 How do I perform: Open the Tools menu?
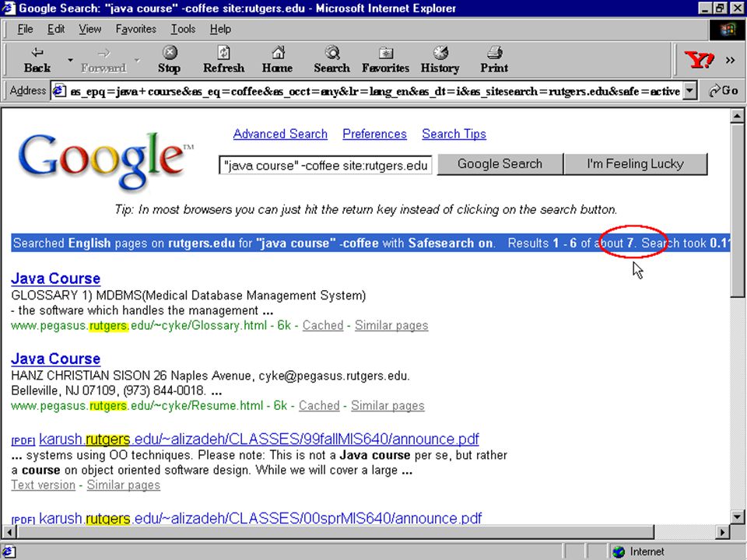click(183, 29)
